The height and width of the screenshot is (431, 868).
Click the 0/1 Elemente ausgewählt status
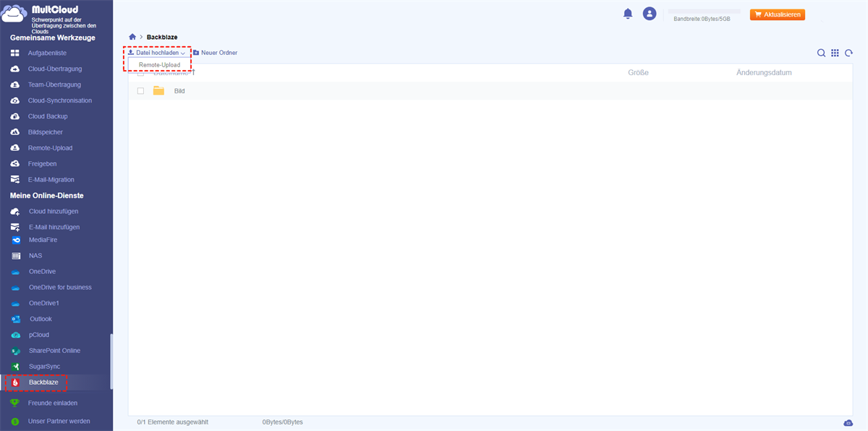click(x=173, y=422)
